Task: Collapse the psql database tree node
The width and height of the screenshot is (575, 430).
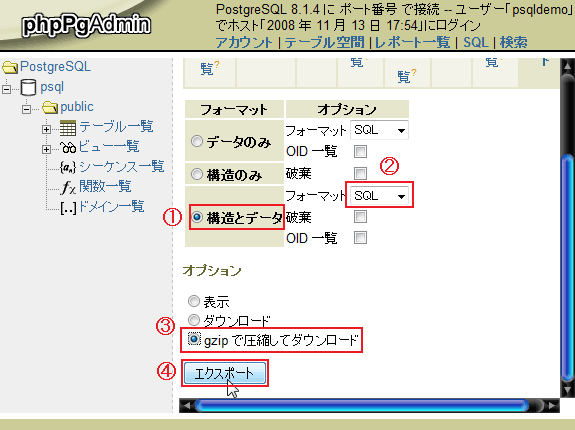Action: tap(6, 89)
